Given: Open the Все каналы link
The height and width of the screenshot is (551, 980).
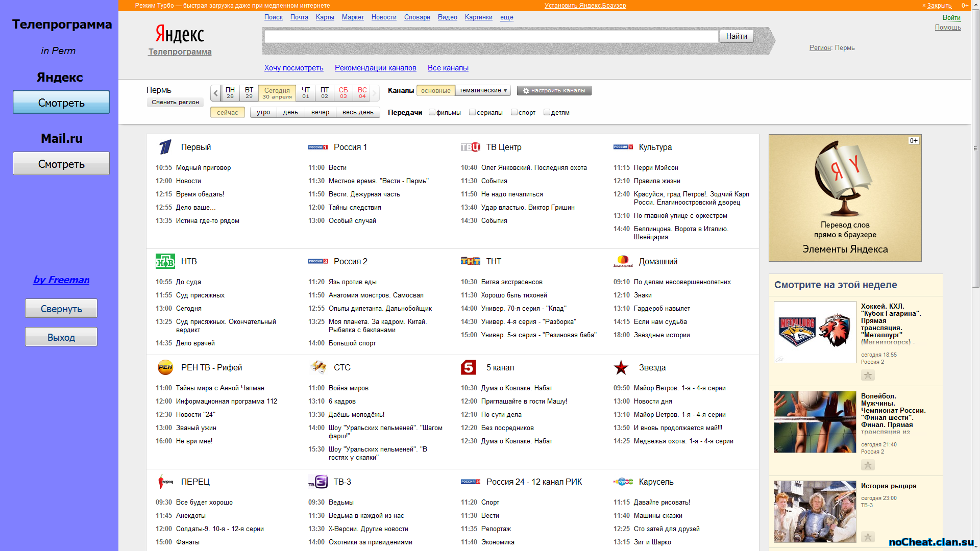Looking at the screenshot, I should (x=448, y=68).
